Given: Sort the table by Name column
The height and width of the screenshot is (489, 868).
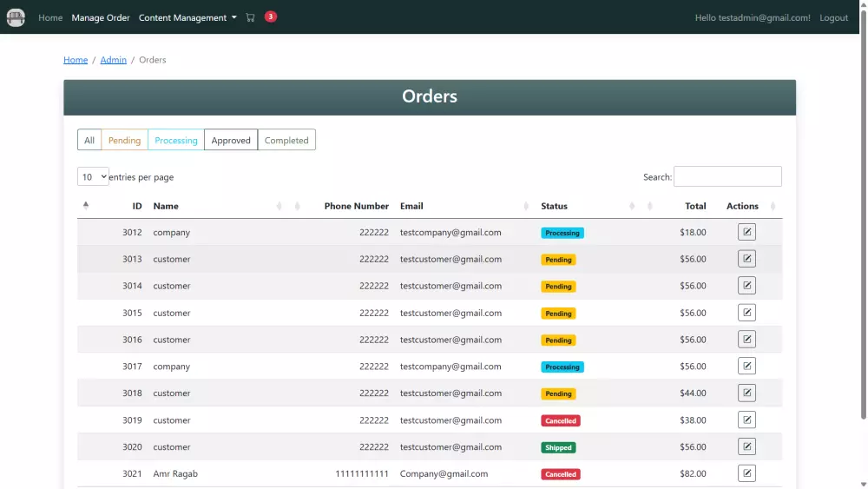Looking at the screenshot, I should pyautogui.click(x=166, y=206).
